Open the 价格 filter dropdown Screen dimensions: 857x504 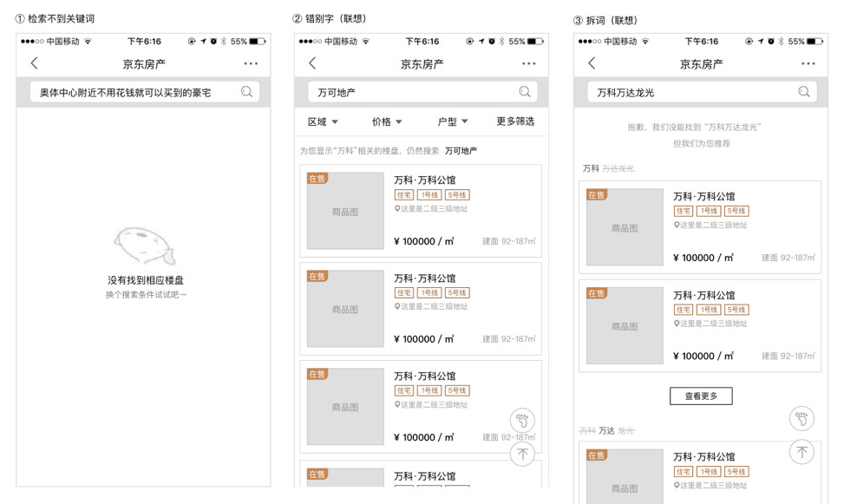click(x=387, y=121)
